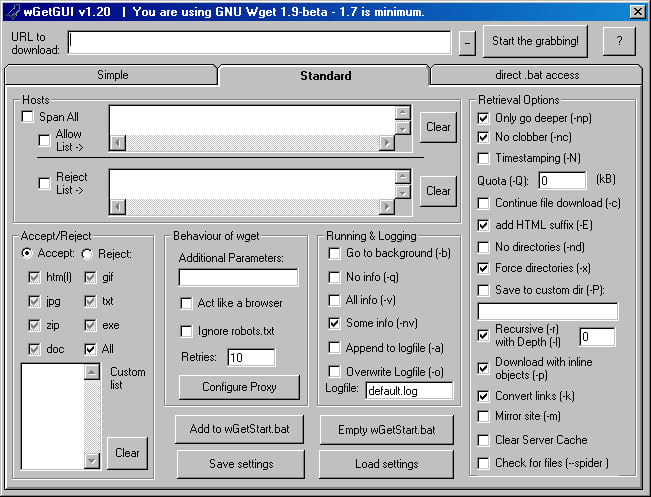The image size is (651, 497).
Task: Select the Reject radio button
Action: point(87,254)
